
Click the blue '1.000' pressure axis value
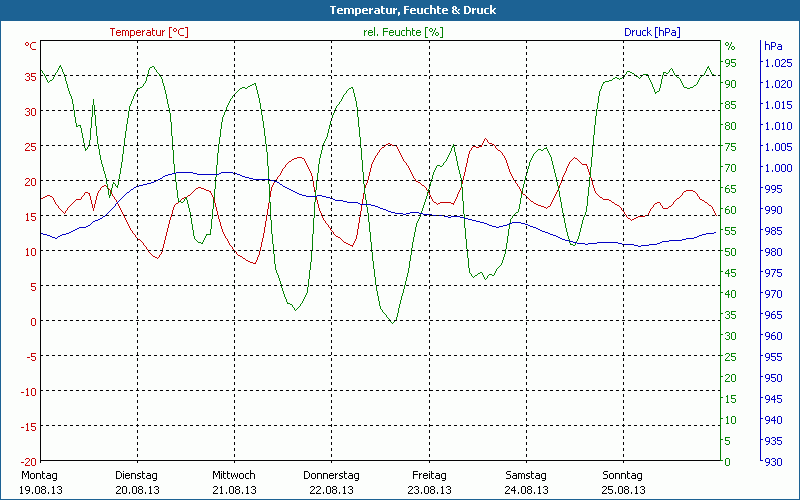coord(779,168)
